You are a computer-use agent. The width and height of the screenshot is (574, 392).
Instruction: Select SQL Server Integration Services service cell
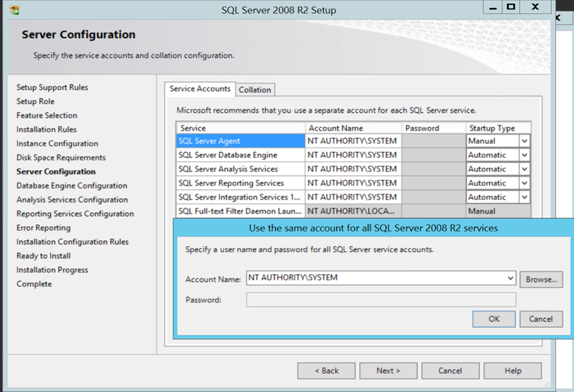coord(240,197)
